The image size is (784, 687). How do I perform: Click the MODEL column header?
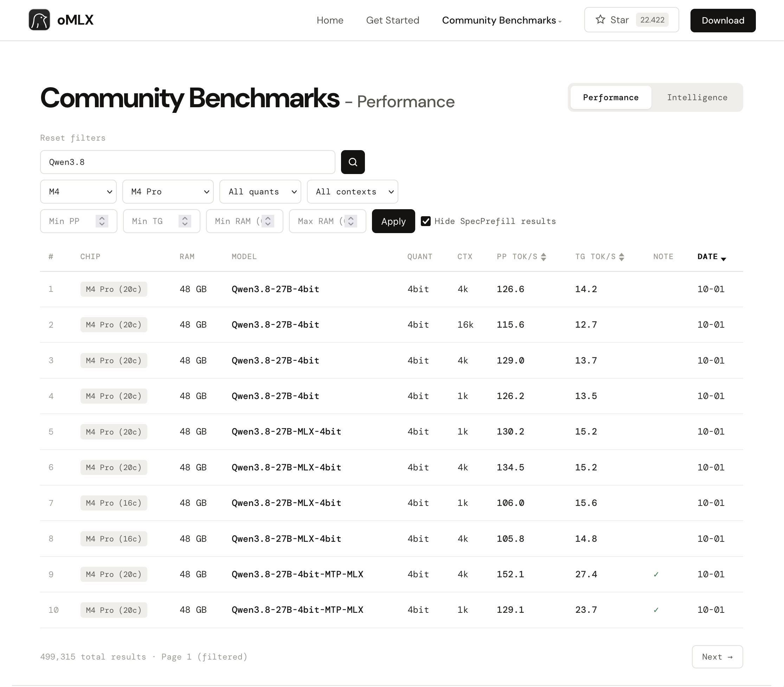pyautogui.click(x=244, y=257)
